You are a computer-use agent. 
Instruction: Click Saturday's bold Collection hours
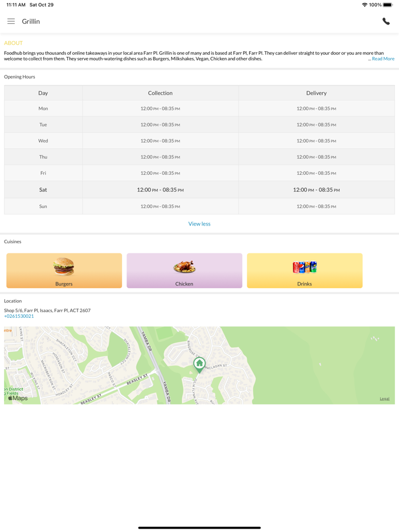click(160, 190)
